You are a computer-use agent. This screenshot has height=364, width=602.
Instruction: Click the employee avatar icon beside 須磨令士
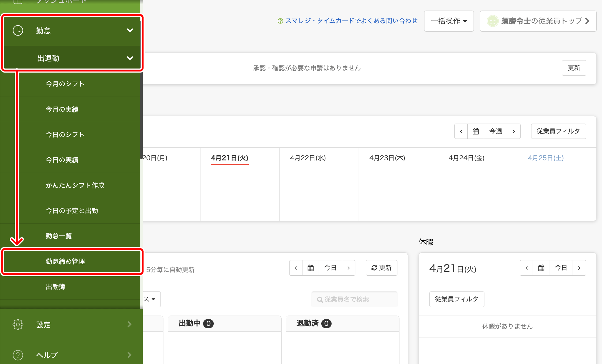coord(492,21)
